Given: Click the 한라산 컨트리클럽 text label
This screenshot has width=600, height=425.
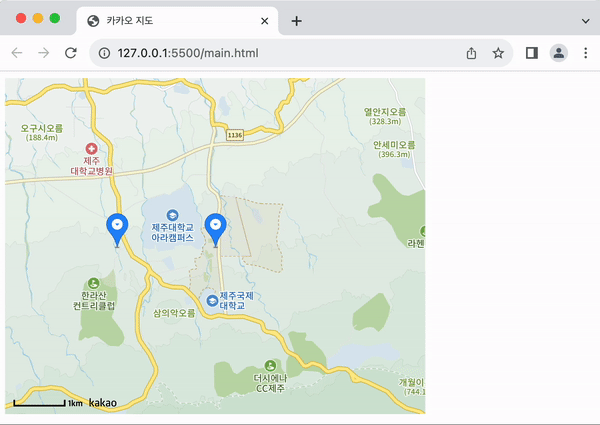Looking at the screenshot, I should click(x=94, y=301).
